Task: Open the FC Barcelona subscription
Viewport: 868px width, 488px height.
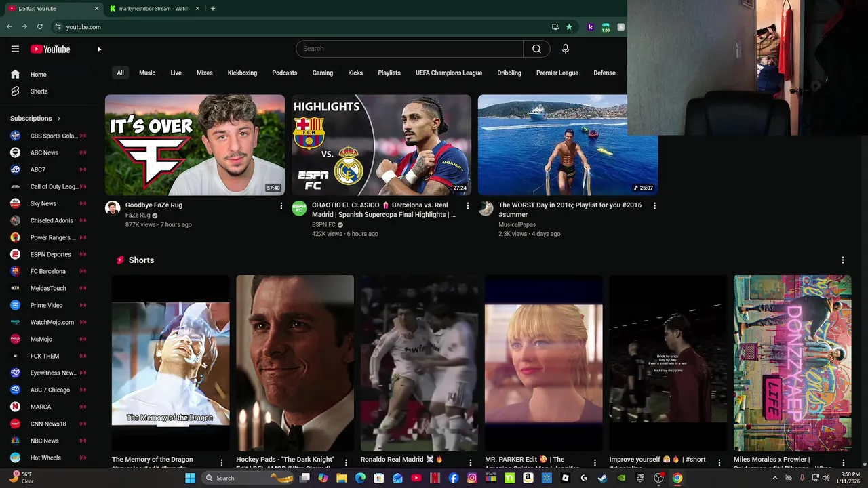Action: point(47,271)
